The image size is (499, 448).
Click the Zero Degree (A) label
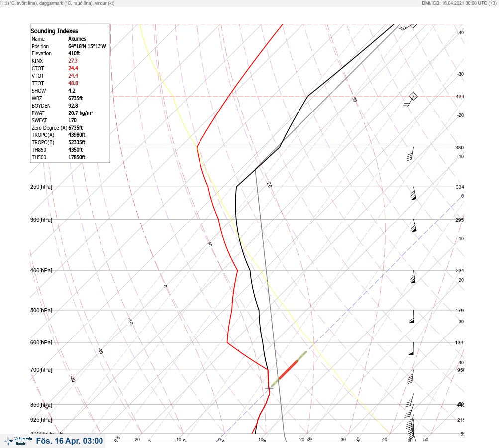(49, 128)
